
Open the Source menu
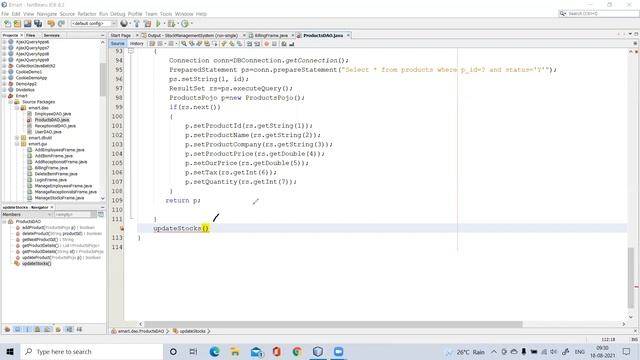tap(67, 14)
